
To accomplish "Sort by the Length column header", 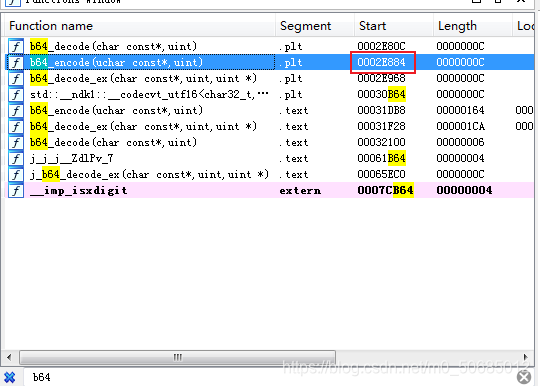I will (473, 26).
